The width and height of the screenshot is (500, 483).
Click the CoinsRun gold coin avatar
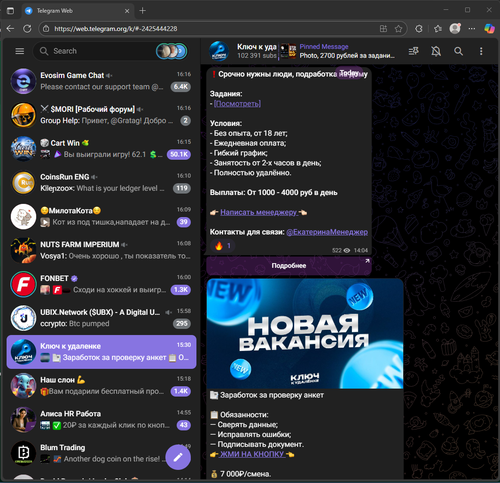pyautogui.click(x=23, y=183)
